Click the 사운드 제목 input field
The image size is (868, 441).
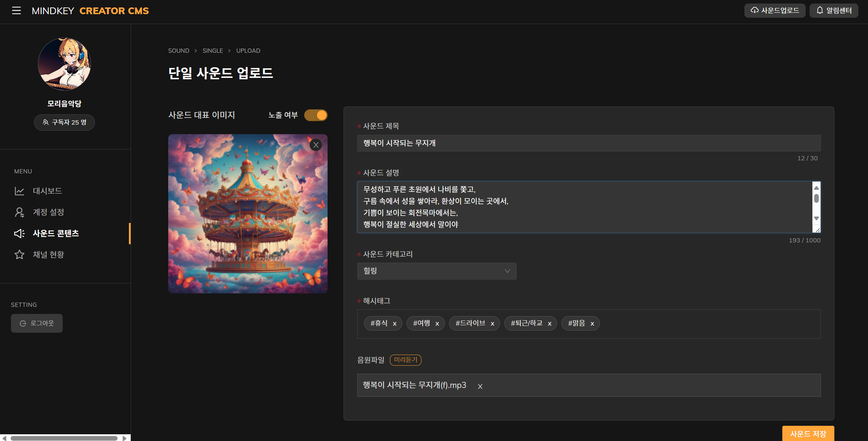(x=588, y=143)
